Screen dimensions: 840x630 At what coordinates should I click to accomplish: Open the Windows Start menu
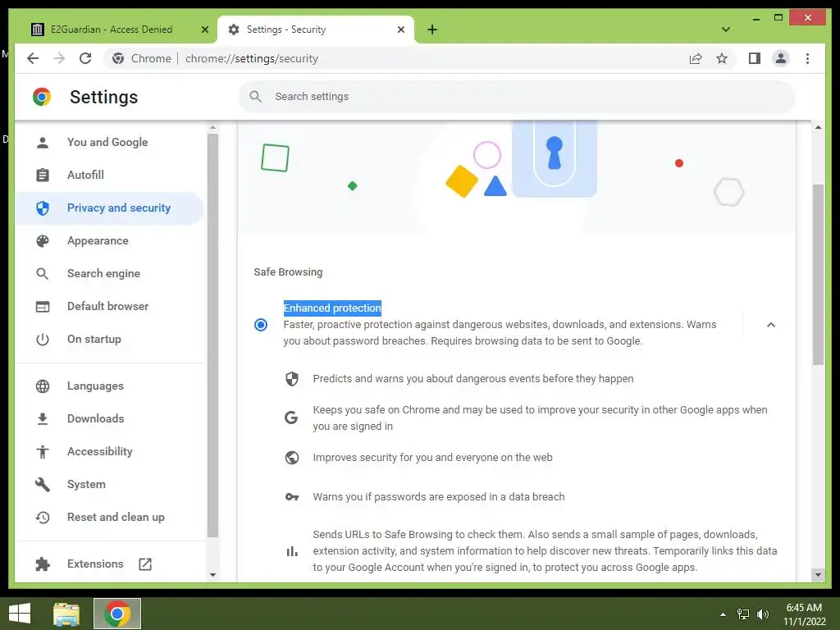point(20,614)
